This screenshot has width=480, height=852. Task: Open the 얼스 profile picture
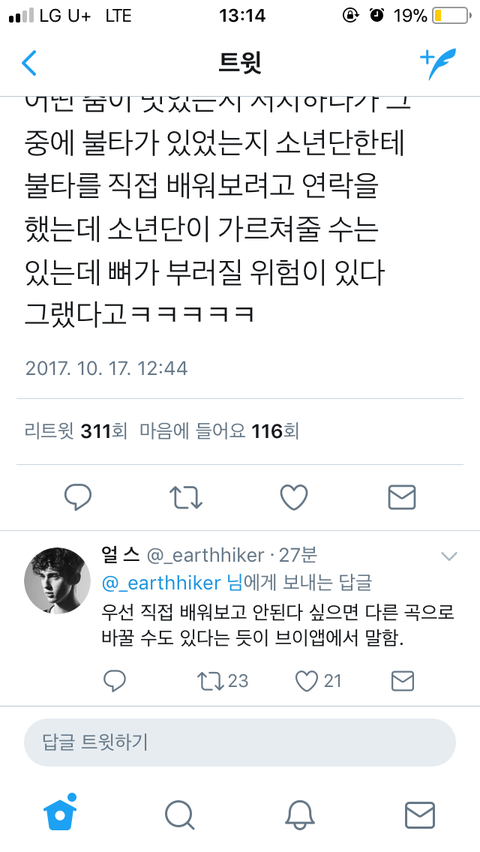click(x=57, y=580)
